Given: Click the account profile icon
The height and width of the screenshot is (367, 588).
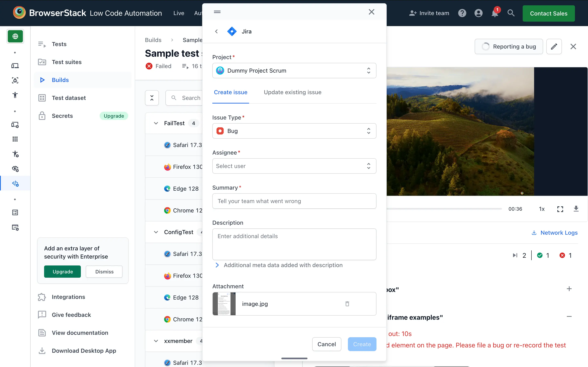Looking at the screenshot, I should click(478, 13).
